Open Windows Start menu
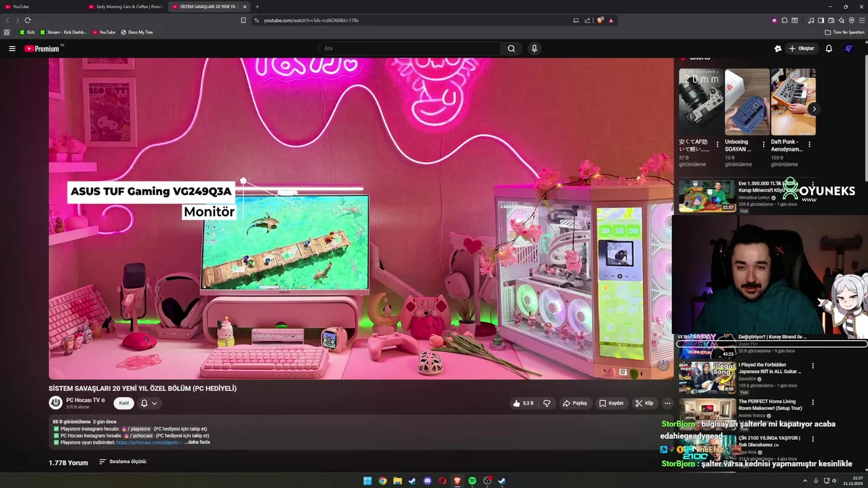Viewport: 868px width, 488px height. click(x=368, y=481)
